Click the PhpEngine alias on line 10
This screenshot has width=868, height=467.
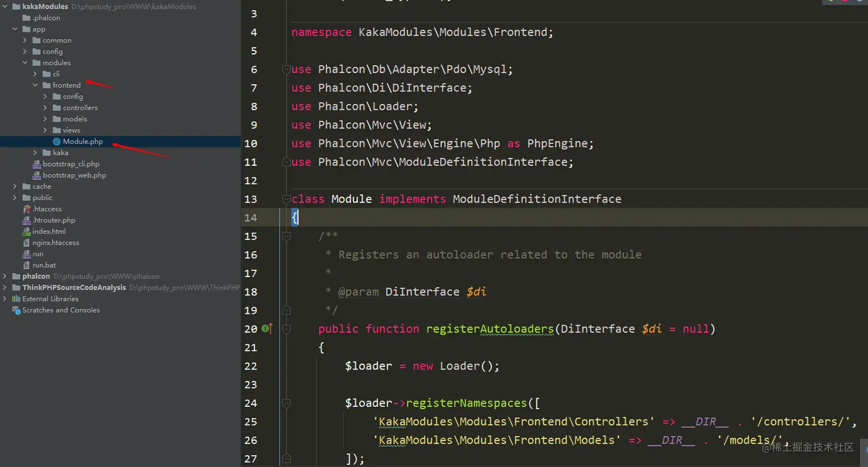point(557,143)
